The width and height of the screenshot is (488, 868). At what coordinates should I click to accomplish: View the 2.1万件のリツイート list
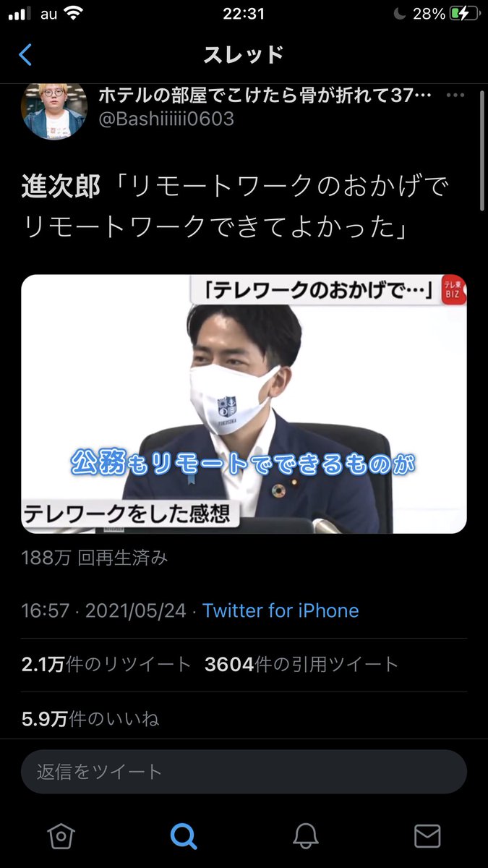pyautogui.click(x=106, y=664)
